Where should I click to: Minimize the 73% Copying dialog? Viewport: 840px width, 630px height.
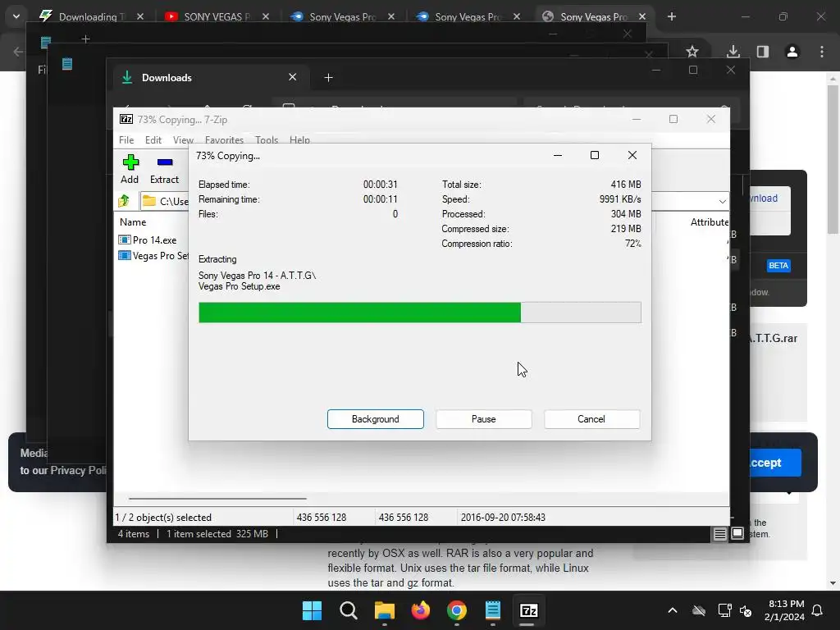pyautogui.click(x=558, y=155)
